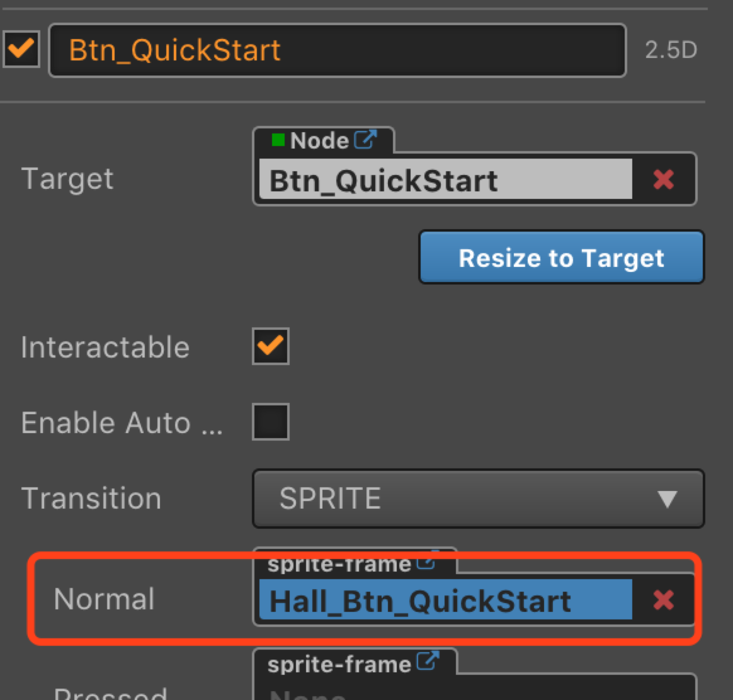Click the Pressed sprite-frame field
The height and width of the screenshot is (700, 733).
point(474,691)
